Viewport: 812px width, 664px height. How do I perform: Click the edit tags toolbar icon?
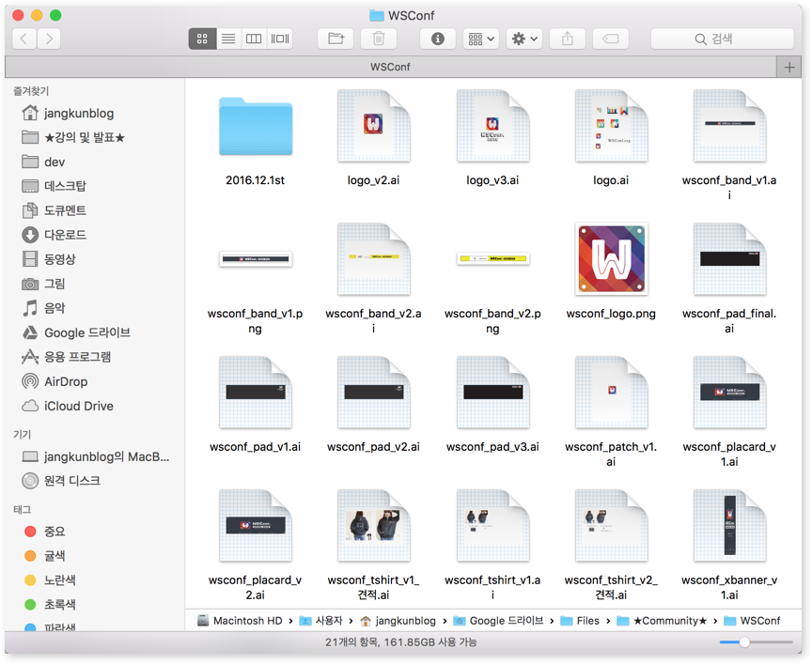tap(611, 39)
